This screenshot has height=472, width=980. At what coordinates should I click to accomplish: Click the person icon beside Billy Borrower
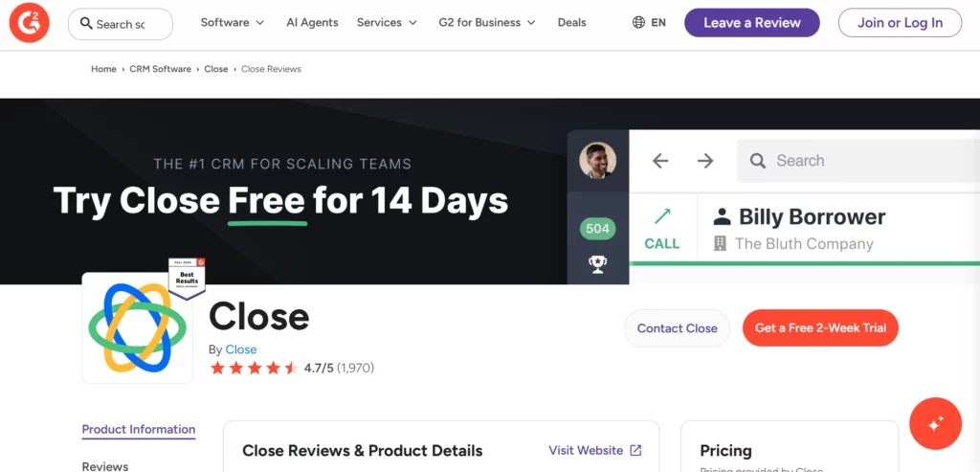[x=722, y=217]
